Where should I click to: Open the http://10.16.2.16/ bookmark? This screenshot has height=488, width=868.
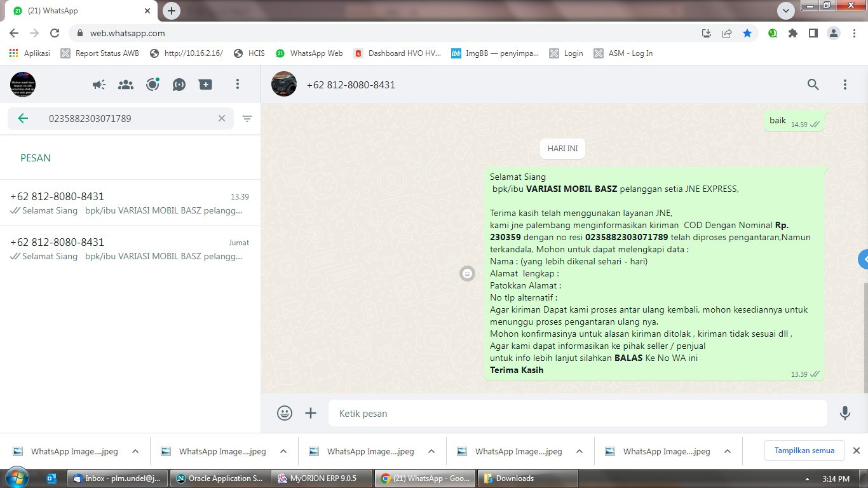[x=186, y=53]
